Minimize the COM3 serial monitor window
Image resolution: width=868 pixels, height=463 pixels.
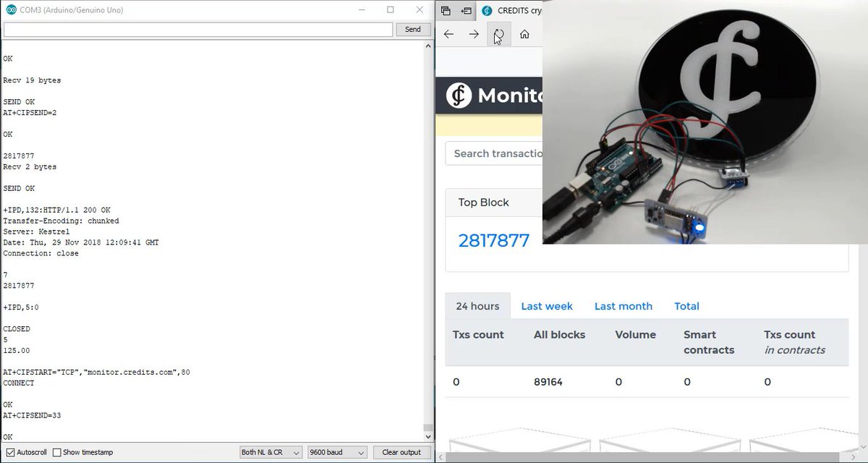coord(362,10)
